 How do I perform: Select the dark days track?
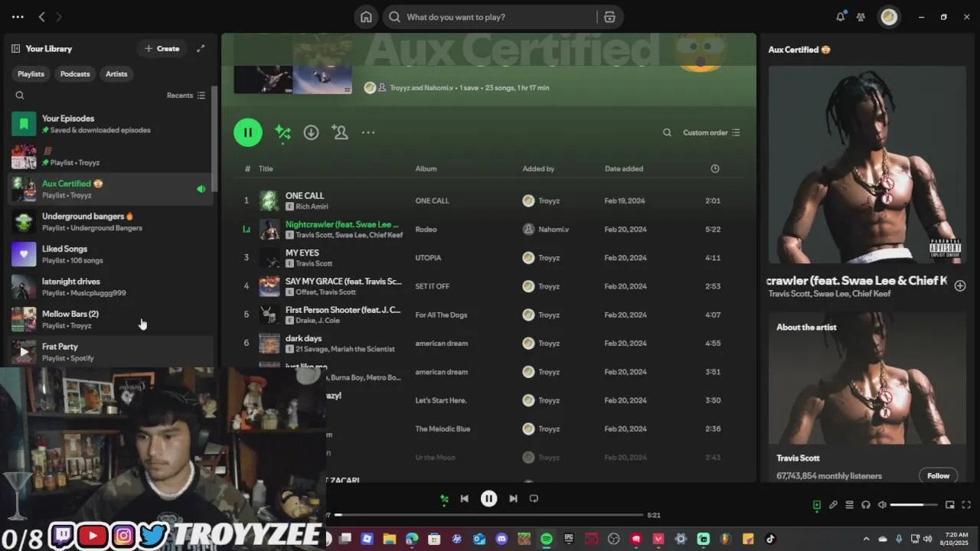click(x=303, y=338)
